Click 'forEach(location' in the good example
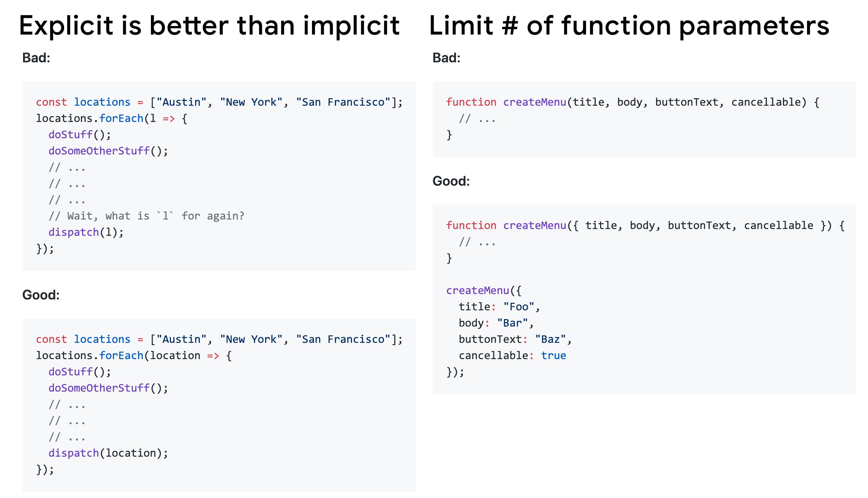 (150, 355)
